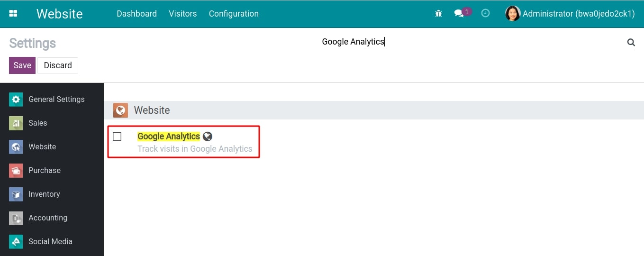644x256 pixels.
Task: Enable the Google Analytics checkbox
Action: click(x=117, y=137)
